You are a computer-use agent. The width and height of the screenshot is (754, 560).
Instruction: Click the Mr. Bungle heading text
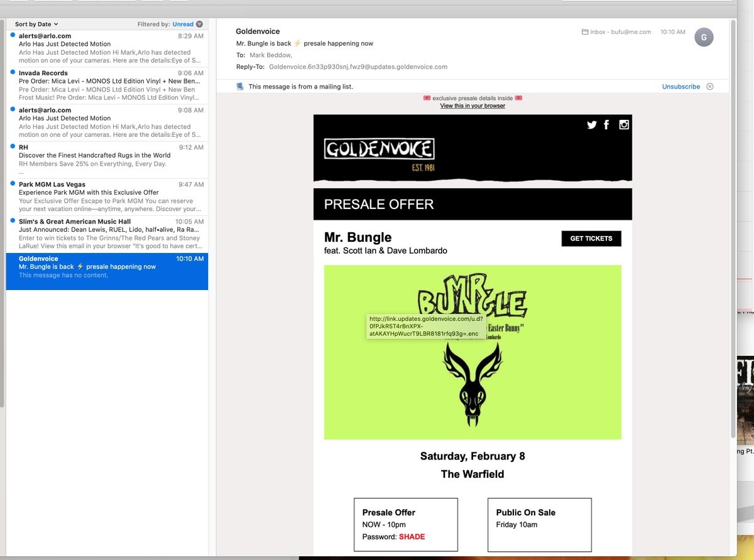[x=358, y=237]
